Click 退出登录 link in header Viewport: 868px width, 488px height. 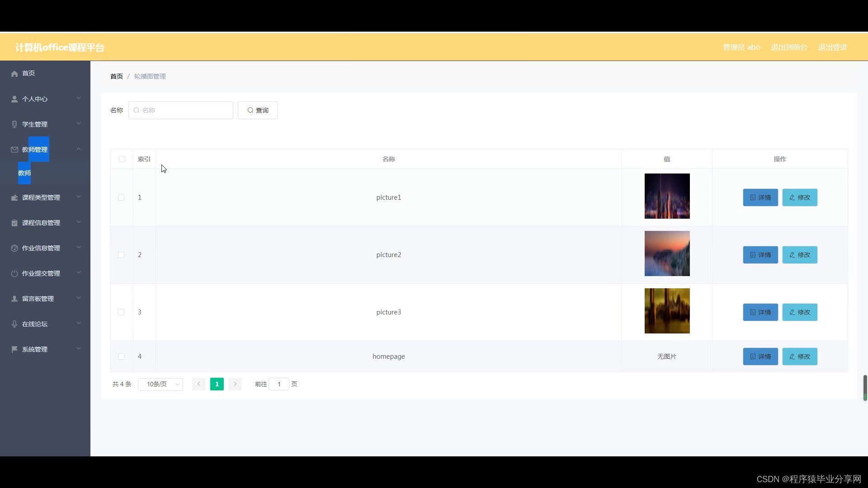(x=832, y=47)
